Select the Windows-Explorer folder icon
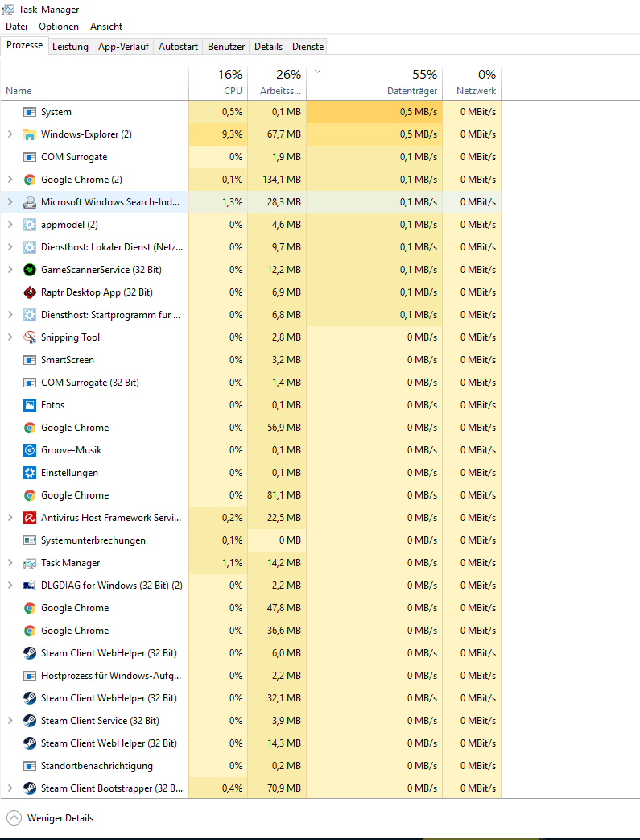This screenshot has height=840, width=640. pyautogui.click(x=30, y=134)
